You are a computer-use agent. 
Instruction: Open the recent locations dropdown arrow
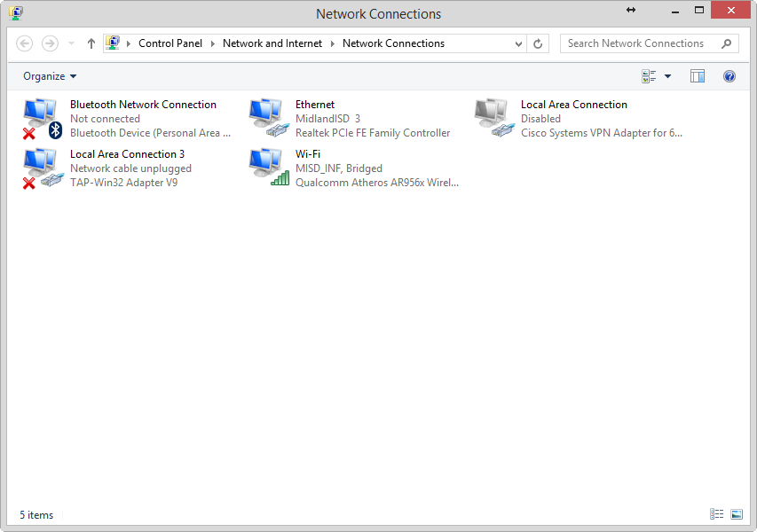pyautogui.click(x=72, y=43)
